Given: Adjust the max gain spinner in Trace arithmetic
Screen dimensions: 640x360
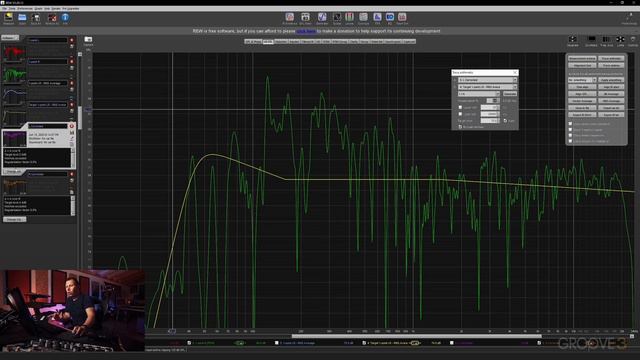Looking at the screenshot, I should pyautogui.click(x=493, y=100).
